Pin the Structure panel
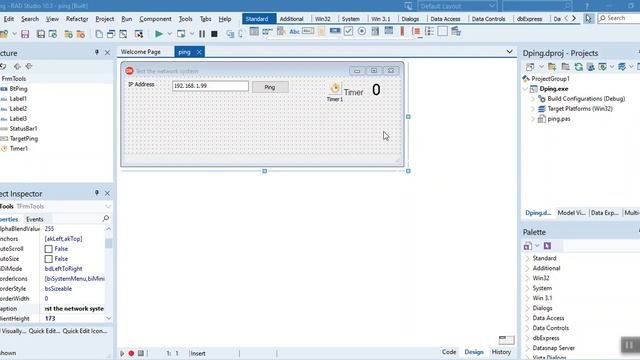 coord(97,53)
